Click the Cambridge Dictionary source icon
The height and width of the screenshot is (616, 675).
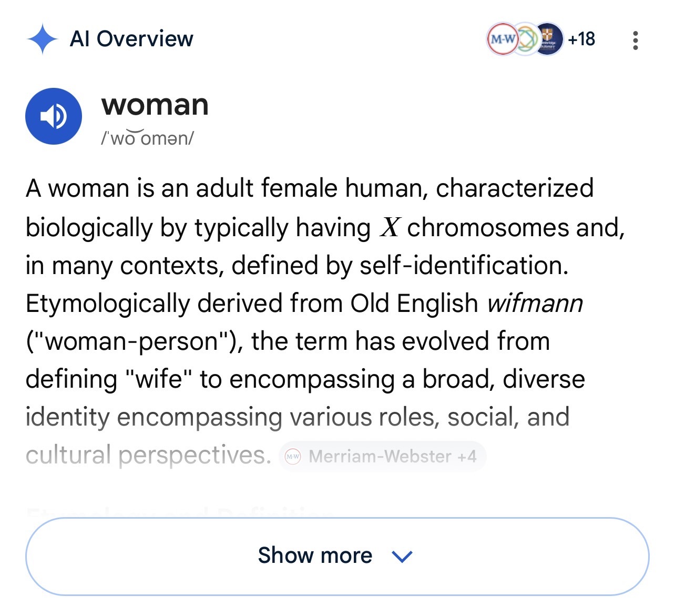(x=548, y=39)
